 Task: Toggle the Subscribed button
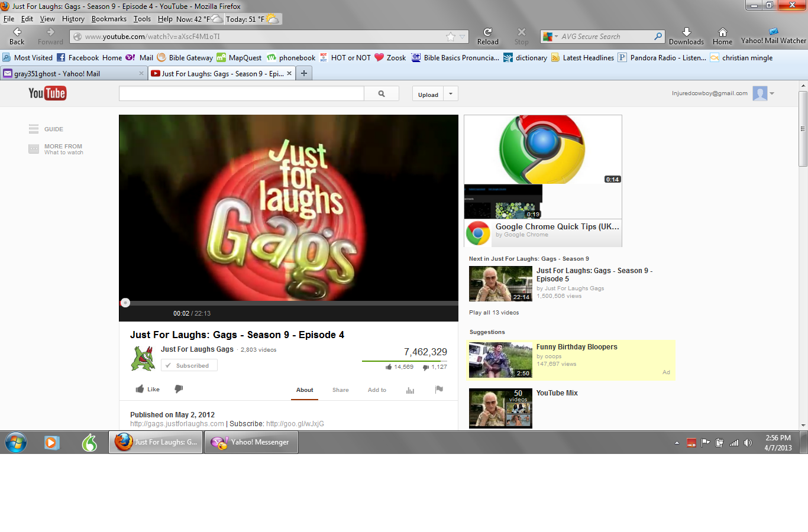pyautogui.click(x=189, y=365)
